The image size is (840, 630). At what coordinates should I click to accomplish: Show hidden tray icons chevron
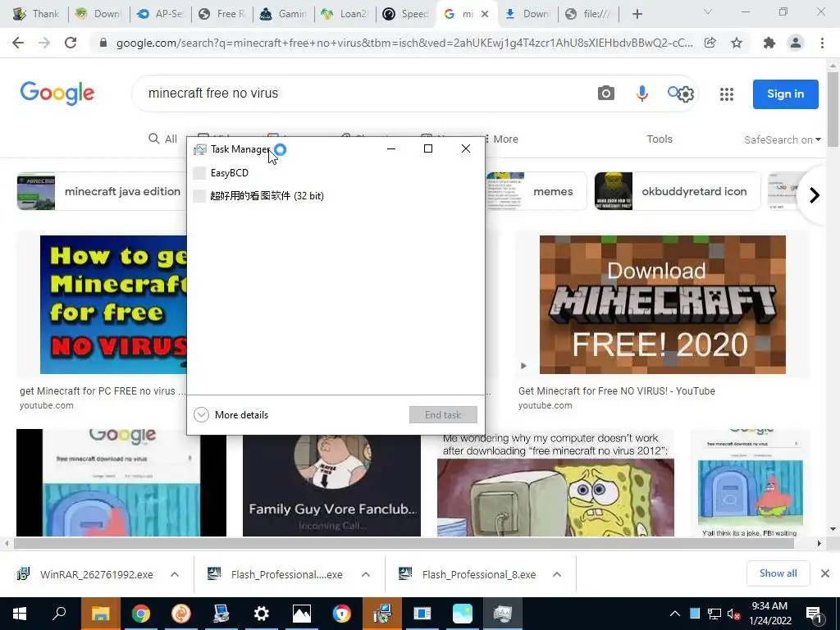pyautogui.click(x=675, y=614)
